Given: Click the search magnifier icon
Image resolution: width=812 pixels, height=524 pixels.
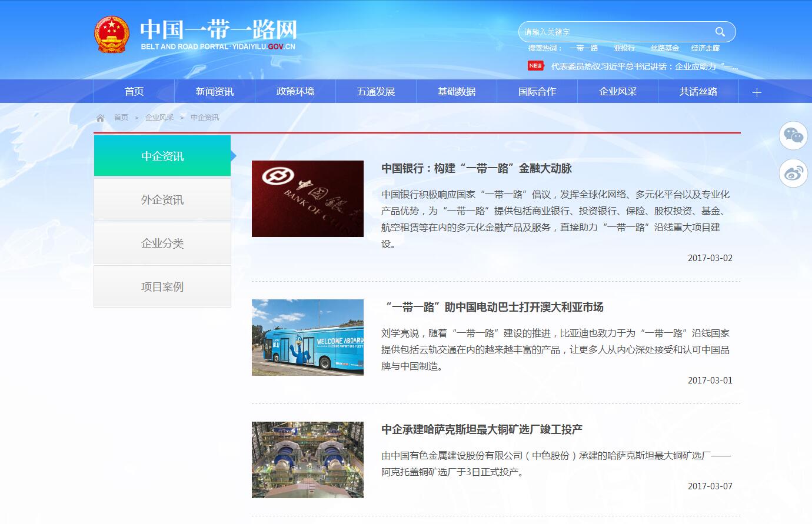Looking at the screenshot, I should click(x=720, y=32).
